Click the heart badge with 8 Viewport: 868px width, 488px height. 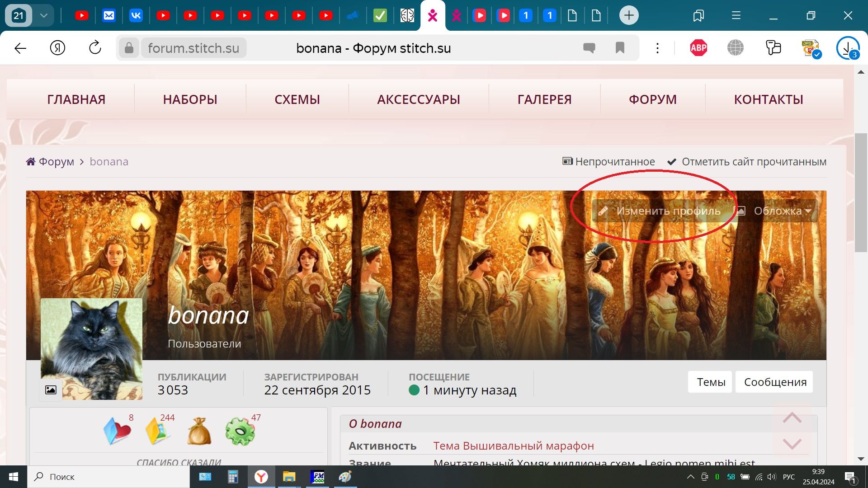pos(118,431)
